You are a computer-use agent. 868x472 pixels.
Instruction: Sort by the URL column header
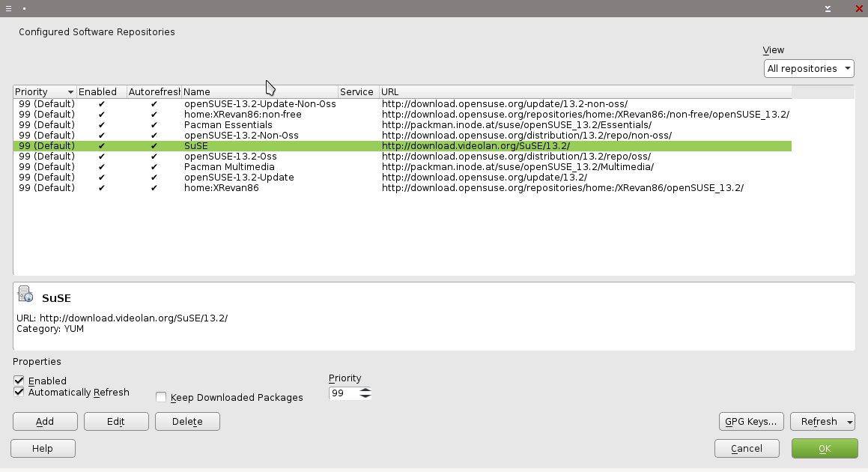585,92
